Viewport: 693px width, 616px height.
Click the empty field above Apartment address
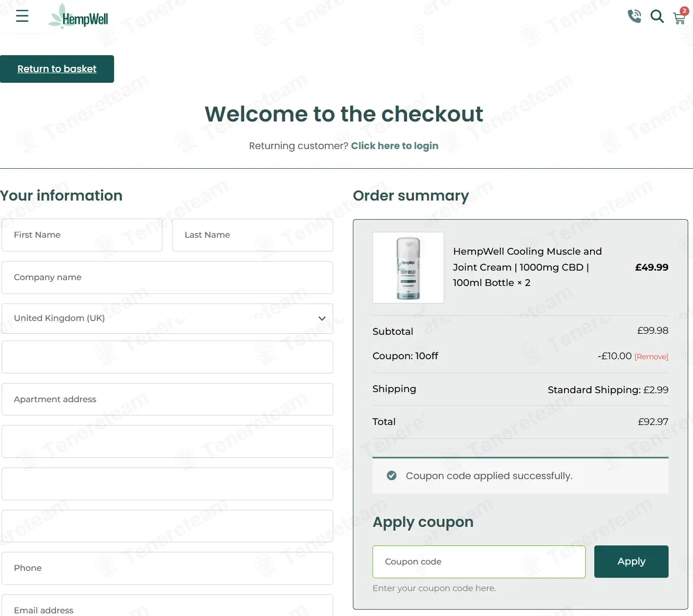167,357
